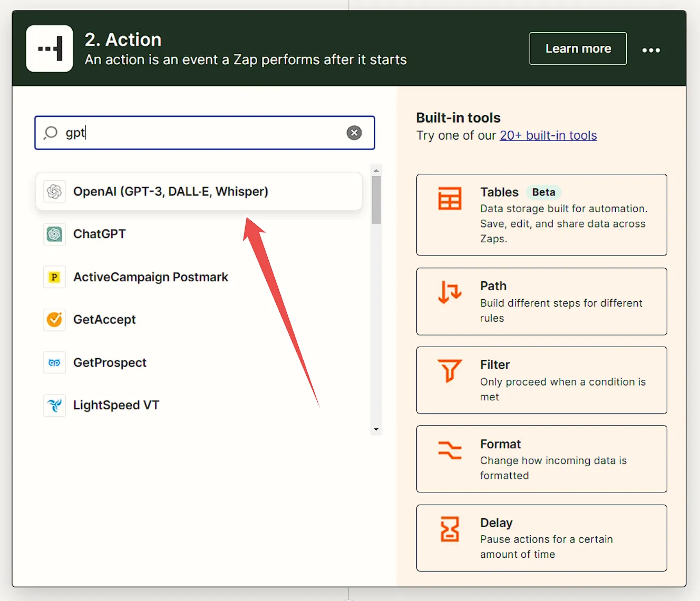Focus the app search input containing gpt
Viewport: 700px width, 601px height.
pos(205,133)
